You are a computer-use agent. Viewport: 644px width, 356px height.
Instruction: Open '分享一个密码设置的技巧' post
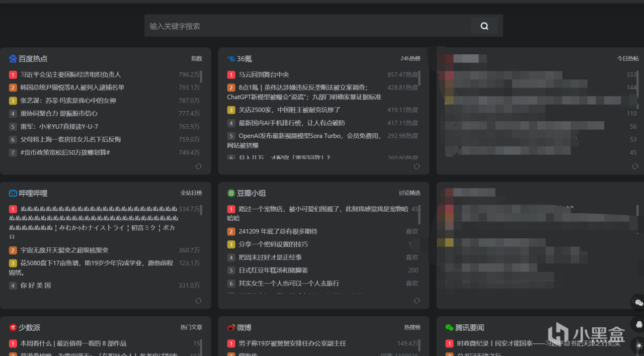click(273, 244)
